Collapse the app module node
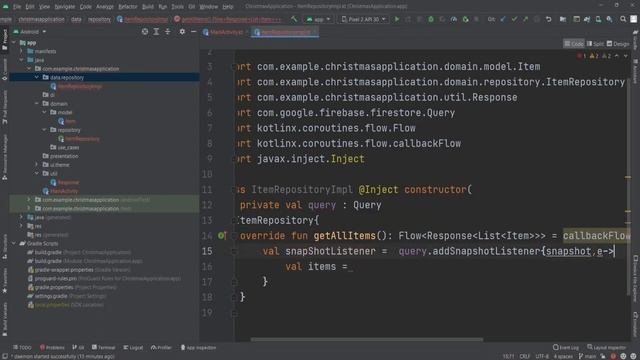640x360 pixels. [14, 42]
